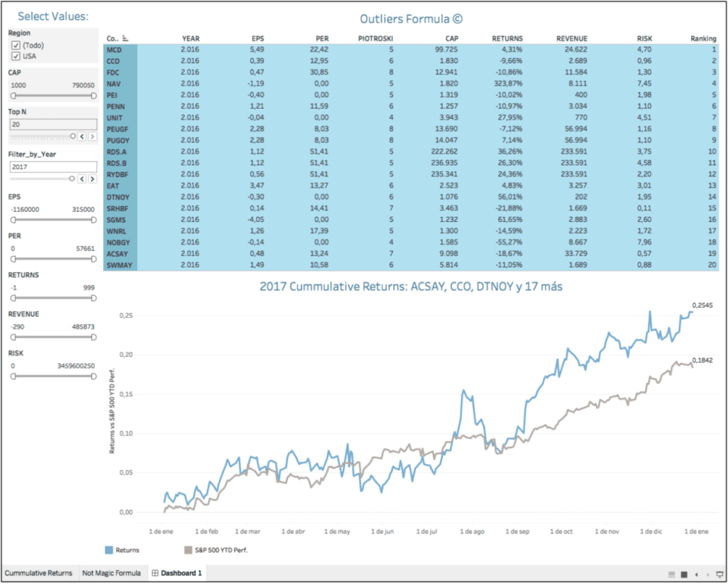Click the 323,87% returns cell

click(508, 84)
